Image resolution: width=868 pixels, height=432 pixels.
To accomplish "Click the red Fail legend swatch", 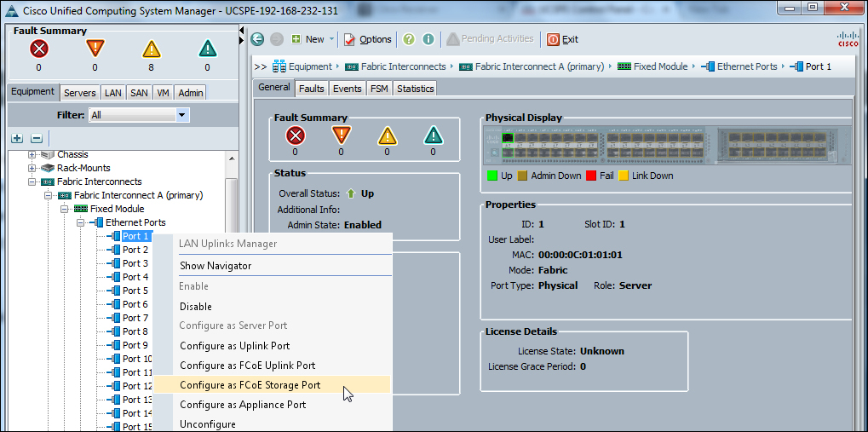I will (590, 176).
